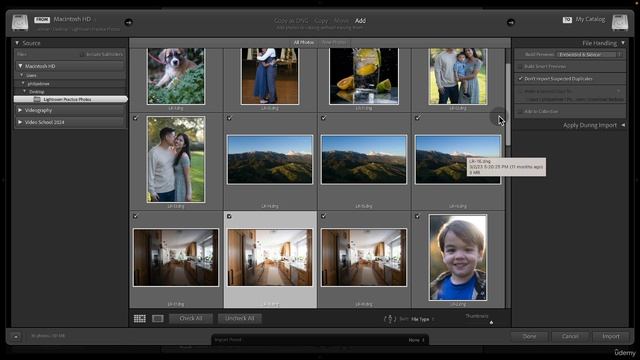
Task: Click the photo grid vertical scrollbar
Action: (x=508, y=104)
